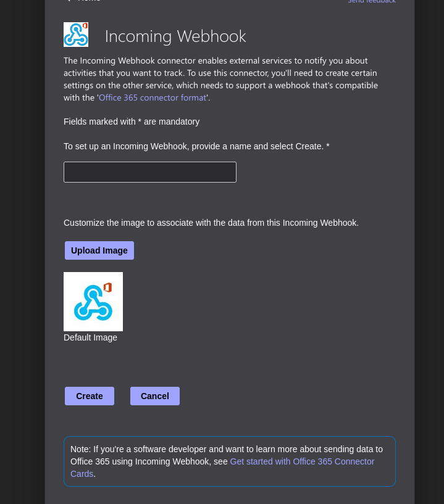Click the Incoming Webhook page heading

pos(175,36)
